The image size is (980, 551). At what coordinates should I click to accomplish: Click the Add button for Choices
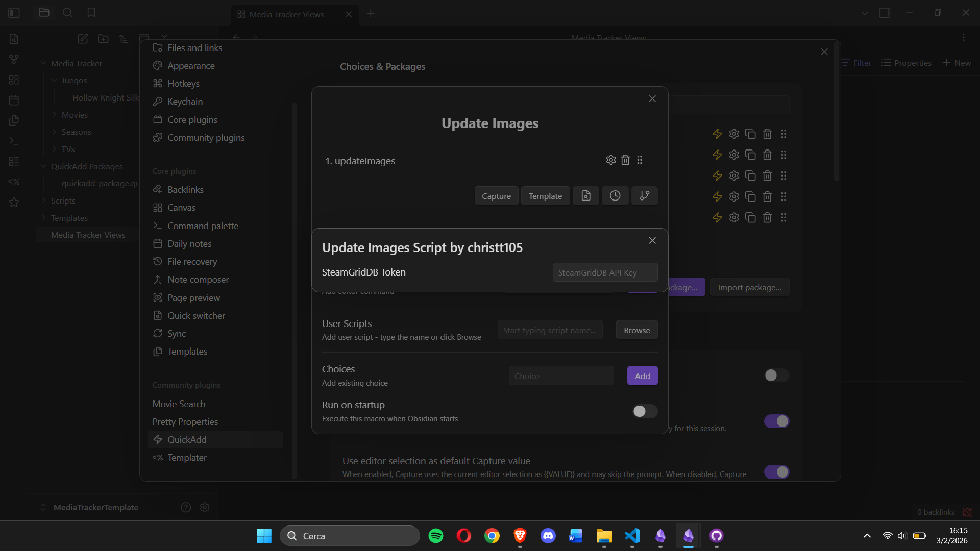pyautogui.click(x=642, y=376)
